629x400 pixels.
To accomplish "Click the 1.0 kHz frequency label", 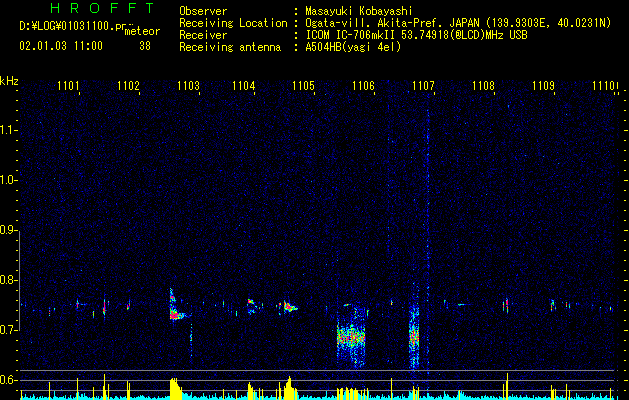I will pos(8,180).
